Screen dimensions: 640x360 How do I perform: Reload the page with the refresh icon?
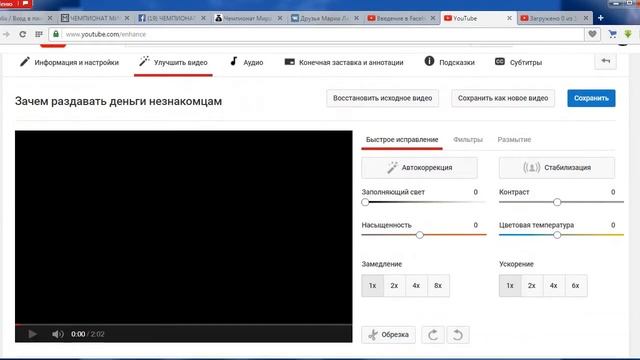point(22,34)
